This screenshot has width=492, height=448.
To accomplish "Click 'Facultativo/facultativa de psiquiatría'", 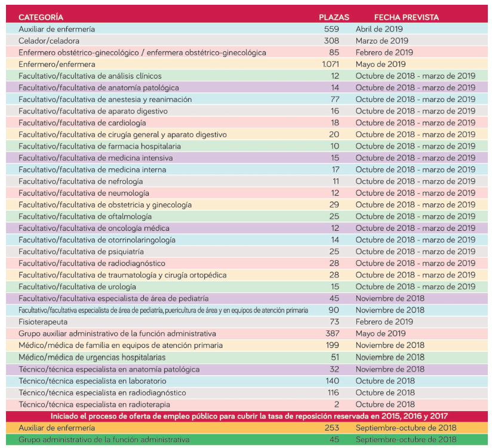I will (81, 252).
